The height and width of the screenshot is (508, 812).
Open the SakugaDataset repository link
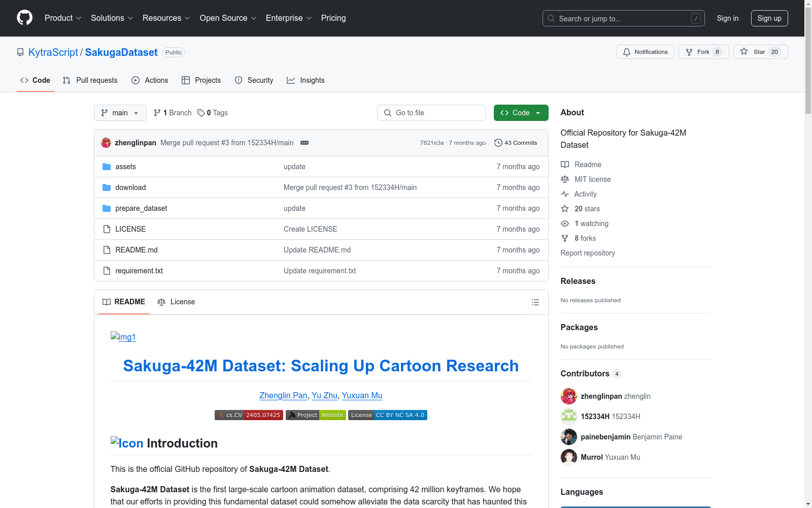pos(121,52)
